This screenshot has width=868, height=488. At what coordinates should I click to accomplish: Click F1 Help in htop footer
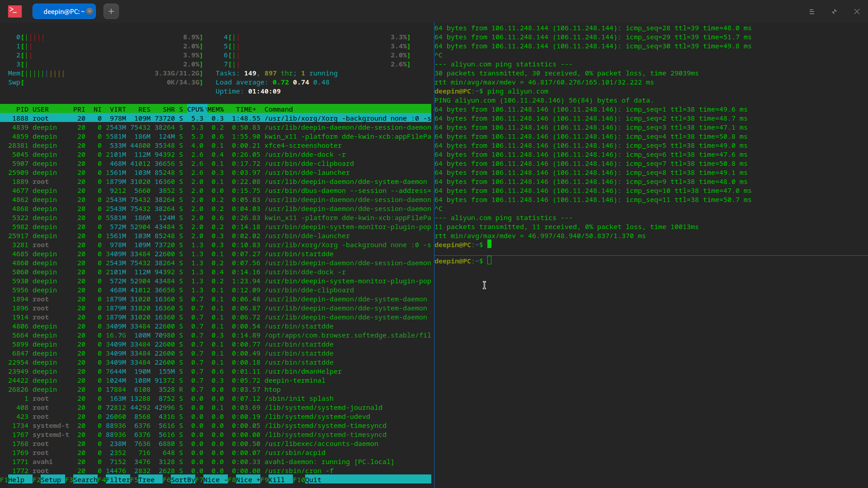point(16,480)
